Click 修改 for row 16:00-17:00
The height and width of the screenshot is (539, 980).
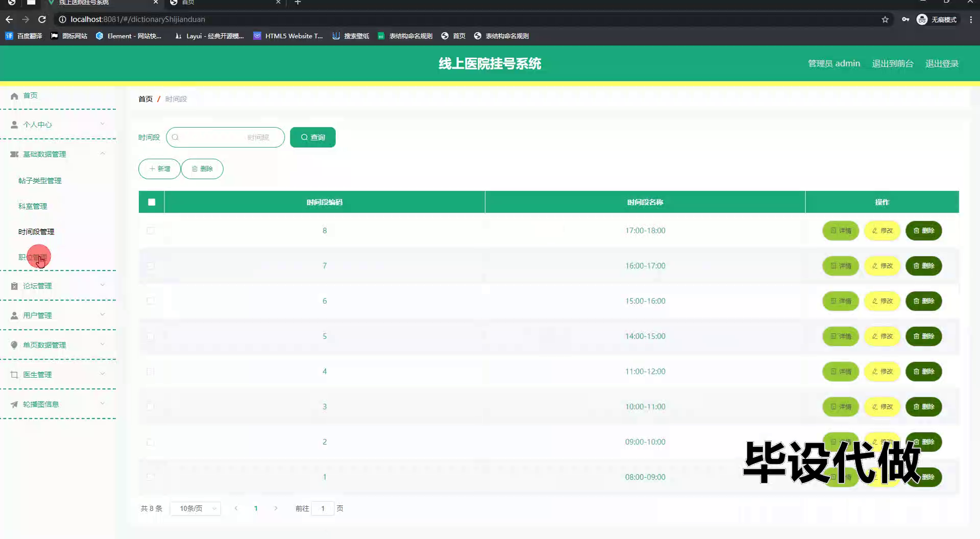[882, 266]
